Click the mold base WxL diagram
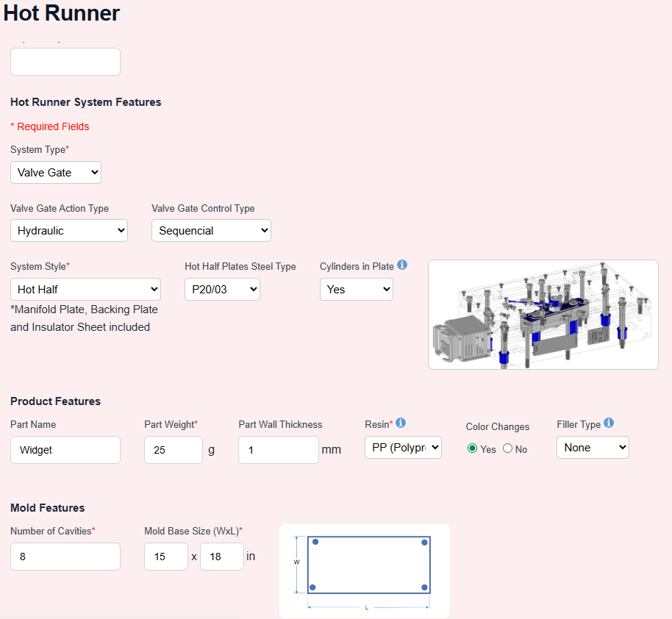This screenshot has height=619, width=672. tap(365, 571)
